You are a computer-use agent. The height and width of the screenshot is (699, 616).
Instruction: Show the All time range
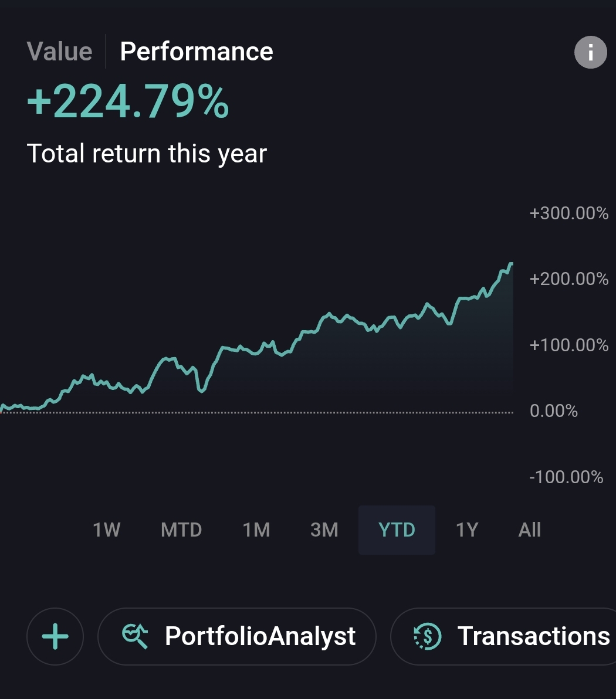[529, 530]
